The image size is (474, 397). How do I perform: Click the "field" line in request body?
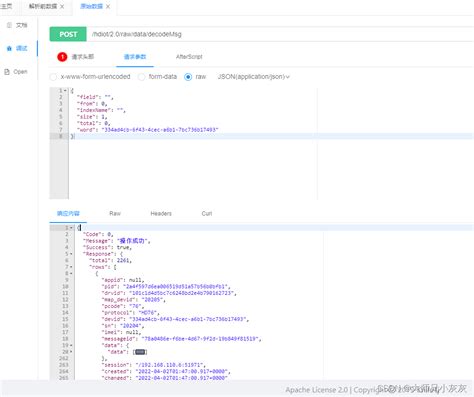click(x=95, y=97)
